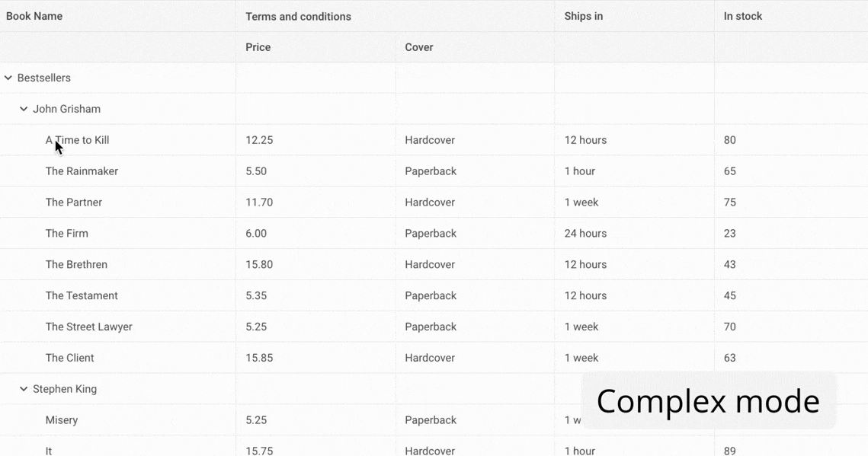The width and height of the screenshot is (868, 456).
Task: Select 'The Firm' row
Action: click(x=66, y=233)
